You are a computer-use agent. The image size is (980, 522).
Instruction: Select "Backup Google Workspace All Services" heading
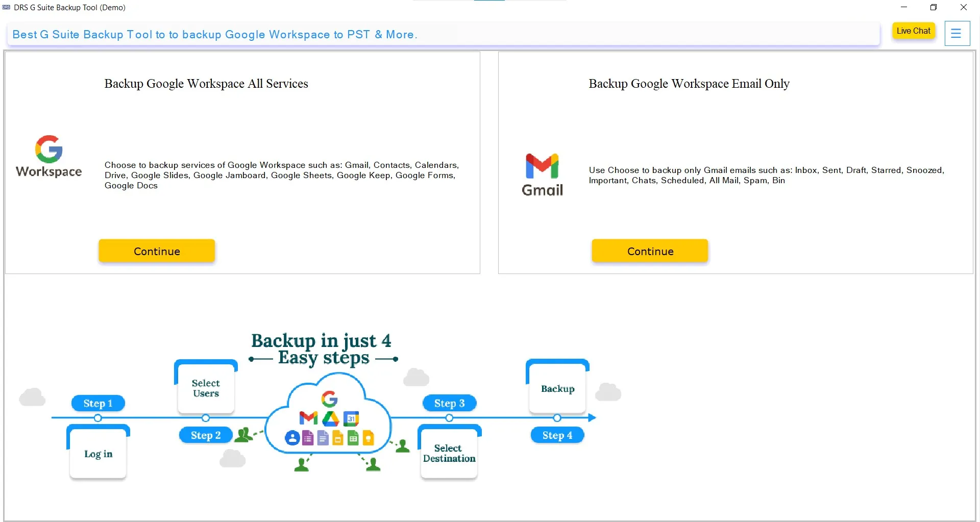coord(206,84)
